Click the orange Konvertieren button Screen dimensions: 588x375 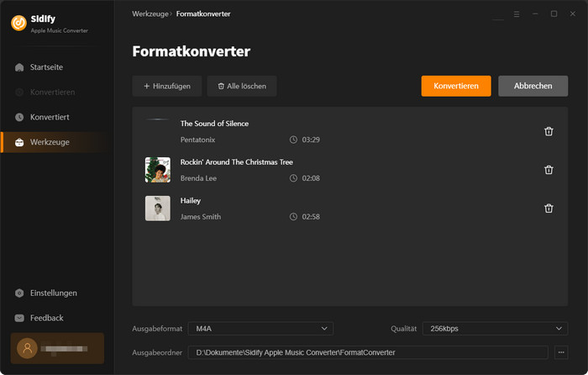pos(456,86)
